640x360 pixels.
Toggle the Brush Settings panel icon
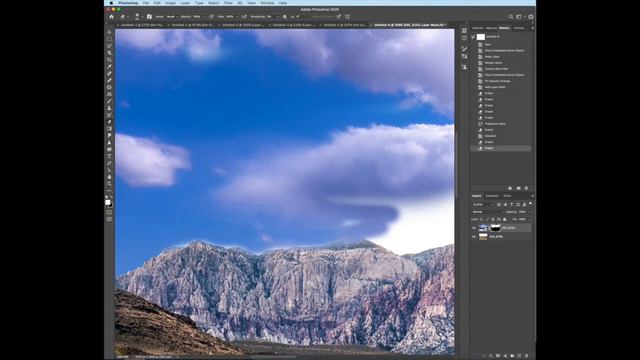point(149,17)
